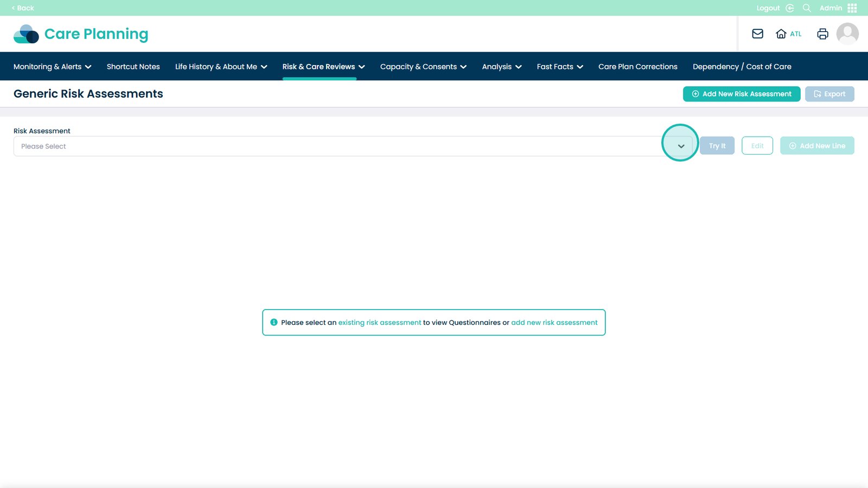
Task: Open the mail envelope icon
Action: coord(757,34)
